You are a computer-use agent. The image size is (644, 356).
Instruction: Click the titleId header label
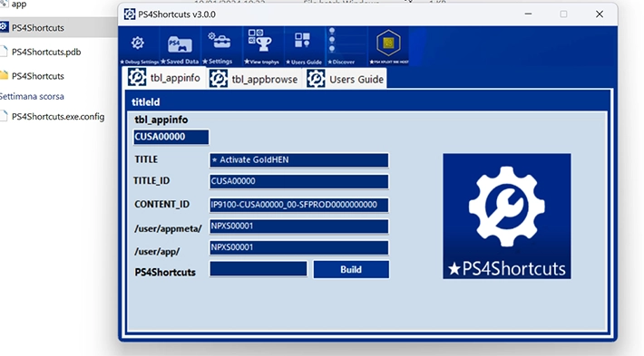[x=146, y=102]
